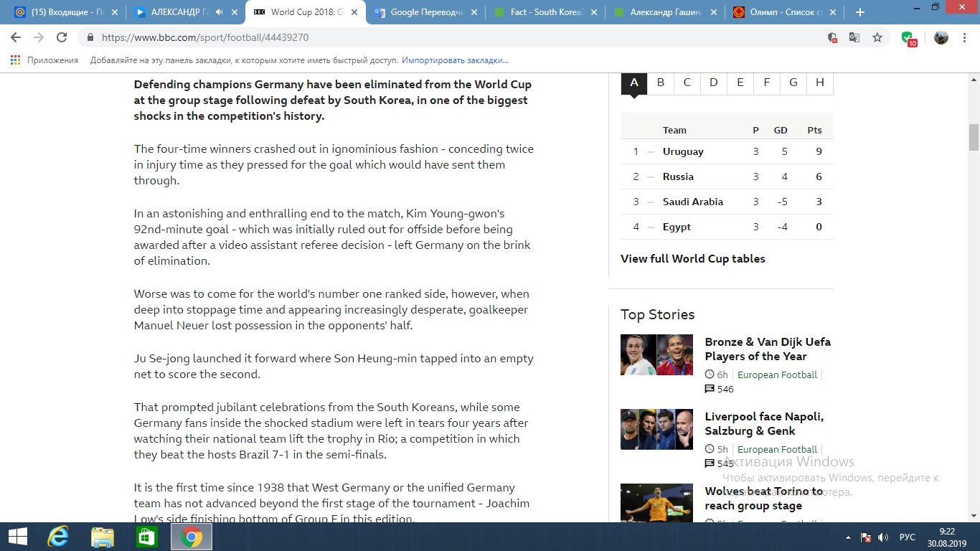This screenshot has width=980, height=551.
Task: Click European Football tag under Liverpool story
Action: click(777, 449)
